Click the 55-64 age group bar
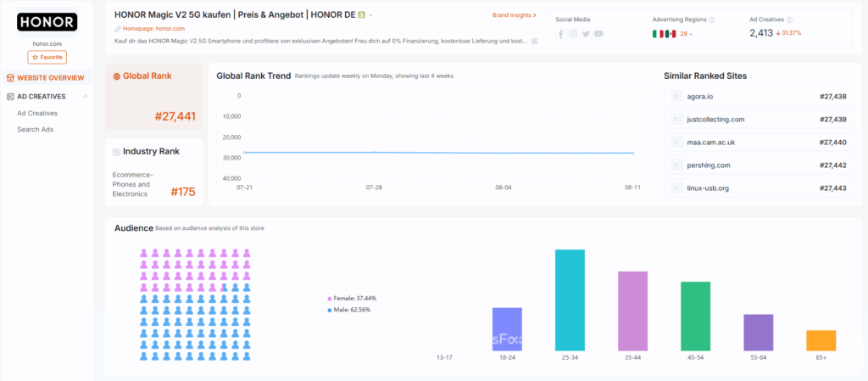Viewport: 868px width, 381px height. pyautogui.click(x=759, y=333)
